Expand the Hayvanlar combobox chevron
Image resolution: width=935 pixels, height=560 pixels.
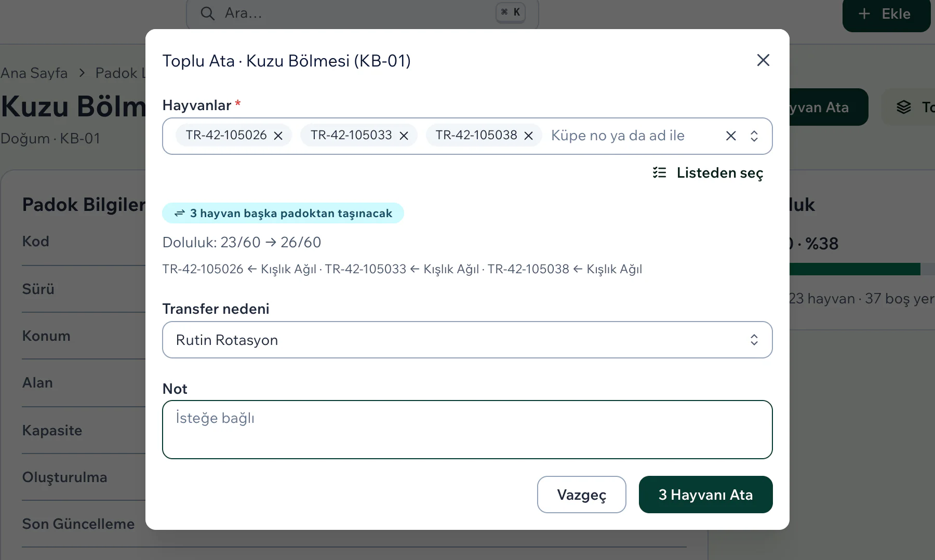754,136
